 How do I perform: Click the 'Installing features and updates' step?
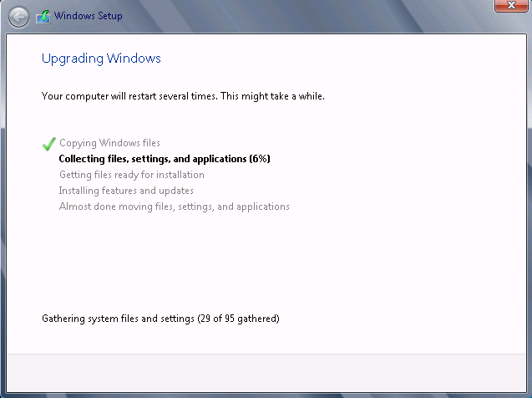pyautogui.click(x=126, y=191)
